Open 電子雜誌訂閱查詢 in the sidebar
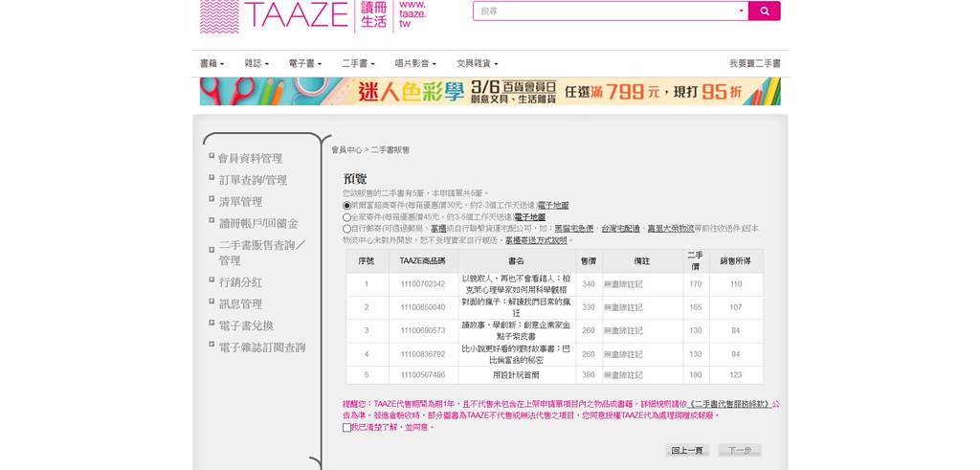Screen dimensions: 980x470 [262, 348]
